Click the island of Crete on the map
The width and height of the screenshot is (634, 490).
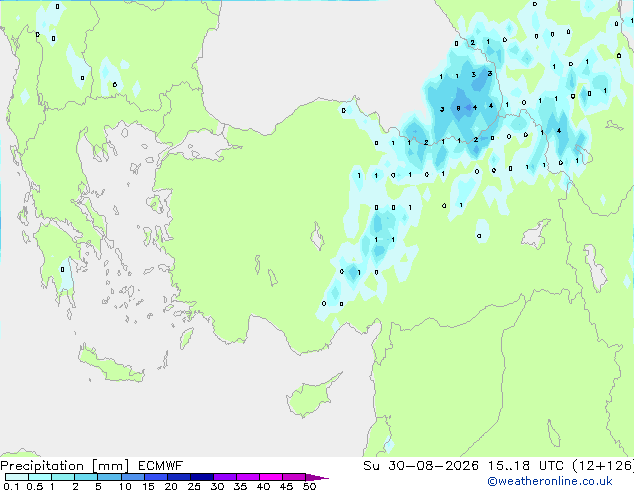click(x=111, y=364)
